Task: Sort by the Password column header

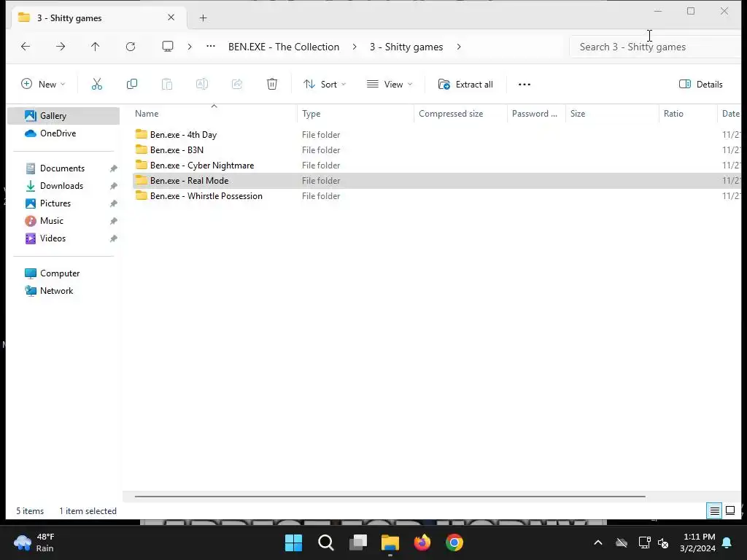Action: point(536,113)
